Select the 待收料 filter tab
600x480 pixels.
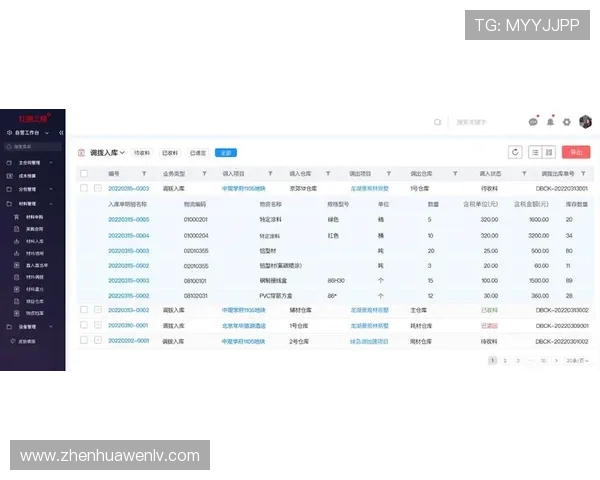(142, 153)
